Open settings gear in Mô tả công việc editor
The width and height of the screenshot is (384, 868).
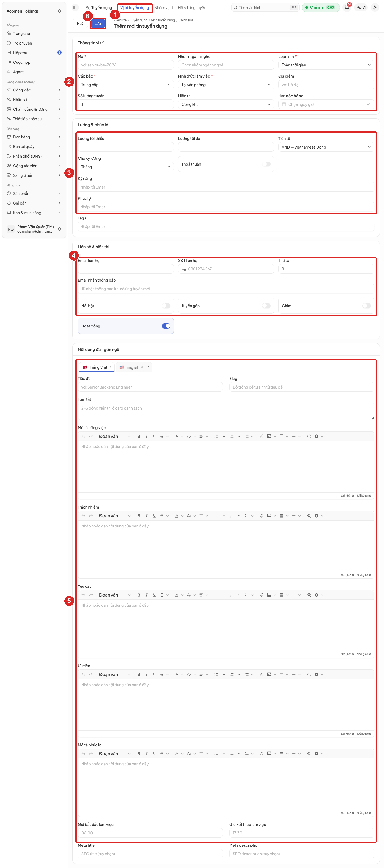[317, 436]
